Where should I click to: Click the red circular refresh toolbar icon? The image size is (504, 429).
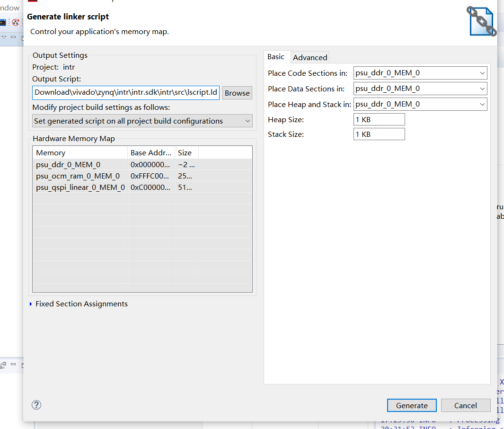[x=16, y=22]
